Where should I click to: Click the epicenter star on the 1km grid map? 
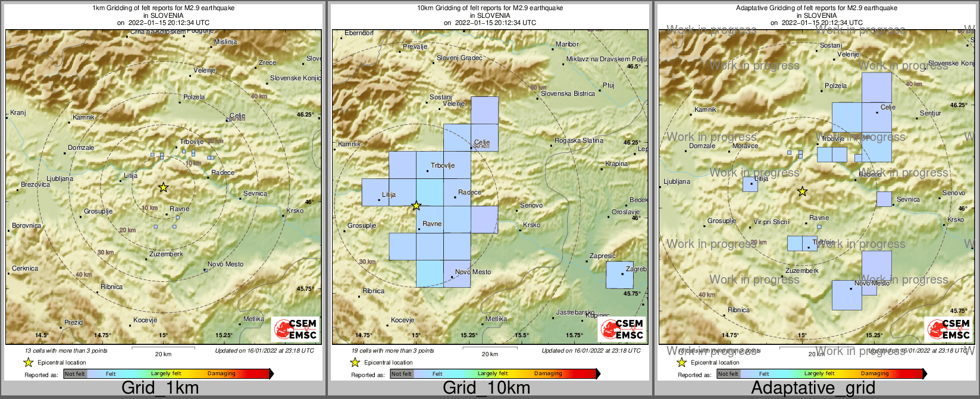(x=164, y=187)
